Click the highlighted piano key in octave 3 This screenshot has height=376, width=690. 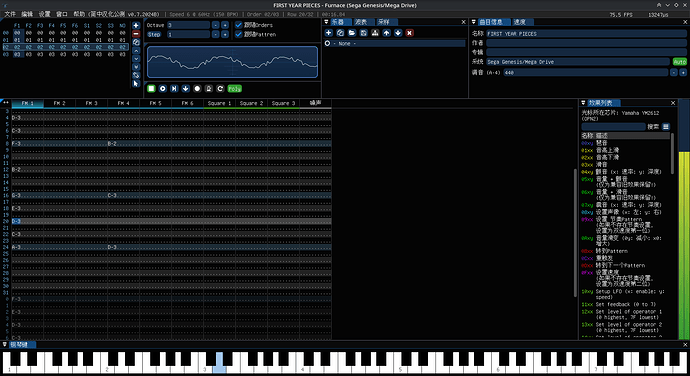coord(219,362)
